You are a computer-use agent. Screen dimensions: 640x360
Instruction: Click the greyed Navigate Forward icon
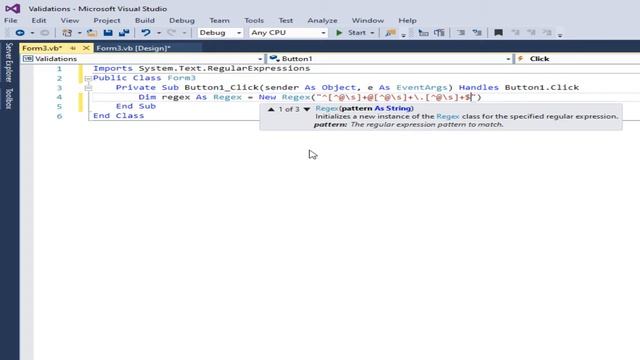(x=44, y=33)
